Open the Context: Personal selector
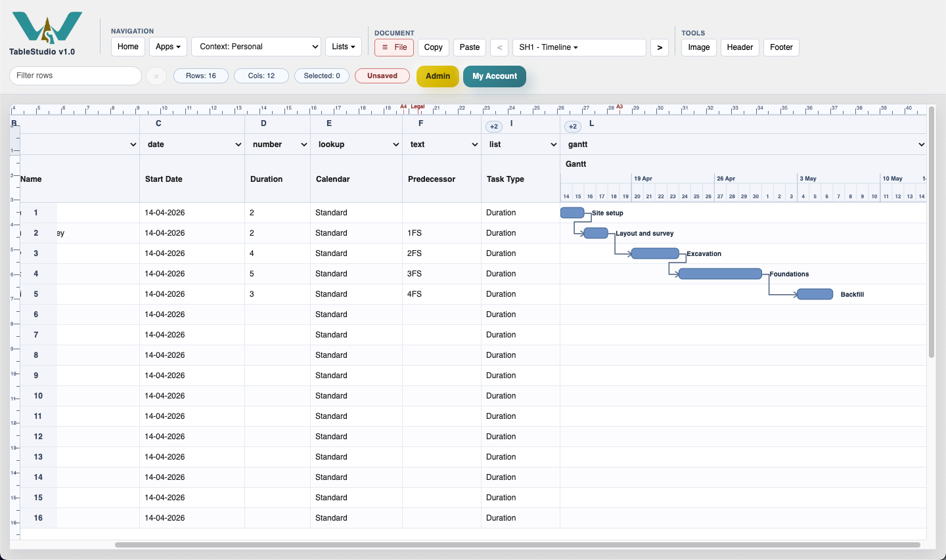This screenshot has width=946, height=560. coord(256,47)
